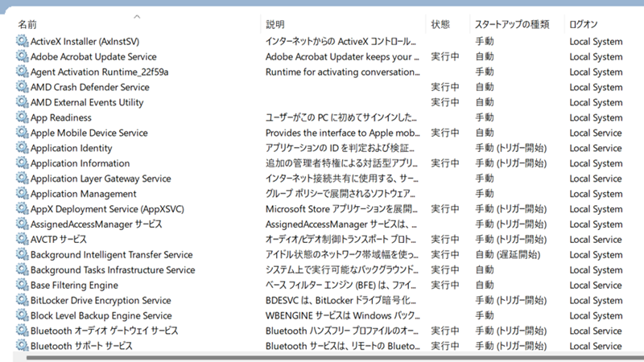Viewport: 644px width, 362px height.
Task: Select service name Application Information
Action: click(x=80, y=163)
